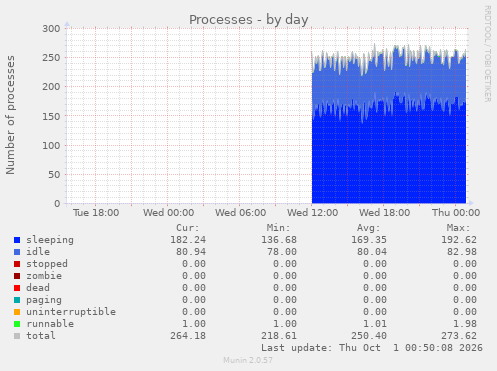497x371 pixels.
Task: Click the 'Thu 00:00' x-axis label
Action: [x=456, y=213]
